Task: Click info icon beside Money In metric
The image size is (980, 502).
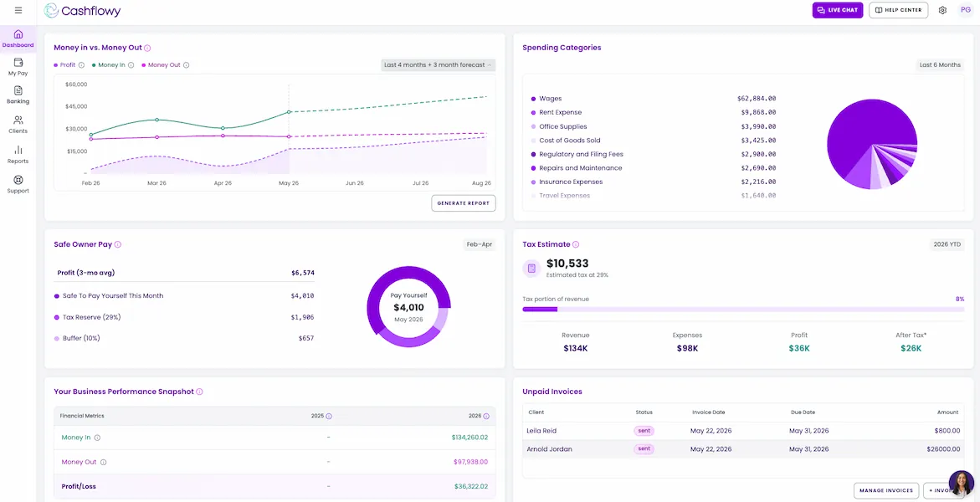Action: click(x=97, y=438)
